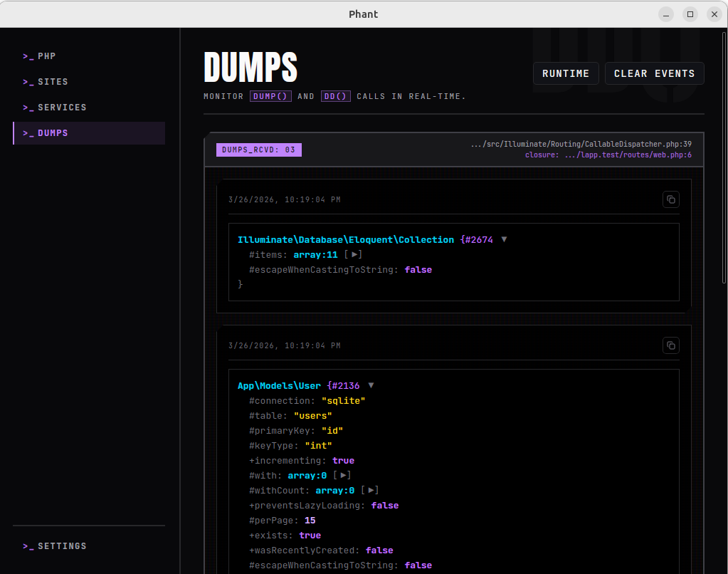Click the DUMPS_RCVD: 03 badge
728x574 pixels.
pos(258,150)
